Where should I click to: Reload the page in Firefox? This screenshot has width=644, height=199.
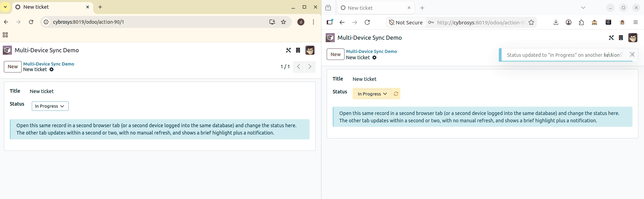367,22
